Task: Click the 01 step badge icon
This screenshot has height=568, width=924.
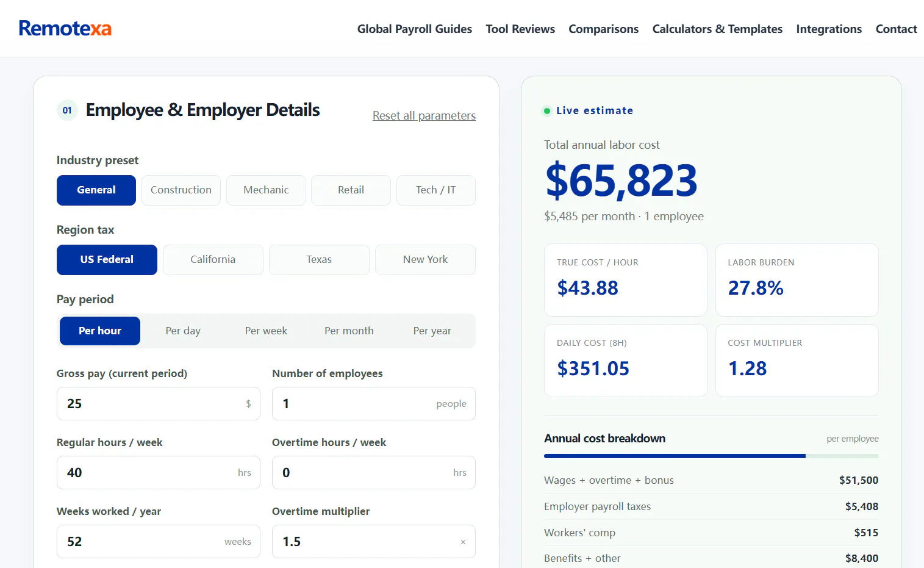Action: click(67, 110)
